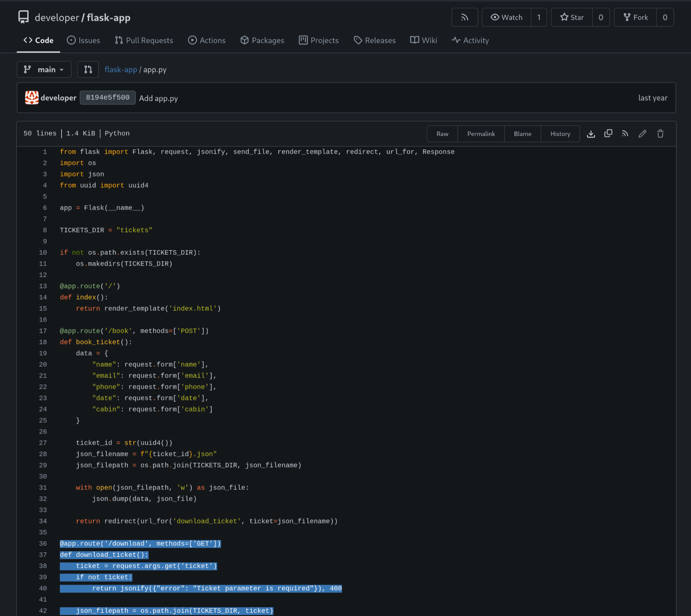This screenshot has height=616, width=691.
Task: Click the 'def download_ticket():' highlighted line
Action: click(x=104, y=555)
